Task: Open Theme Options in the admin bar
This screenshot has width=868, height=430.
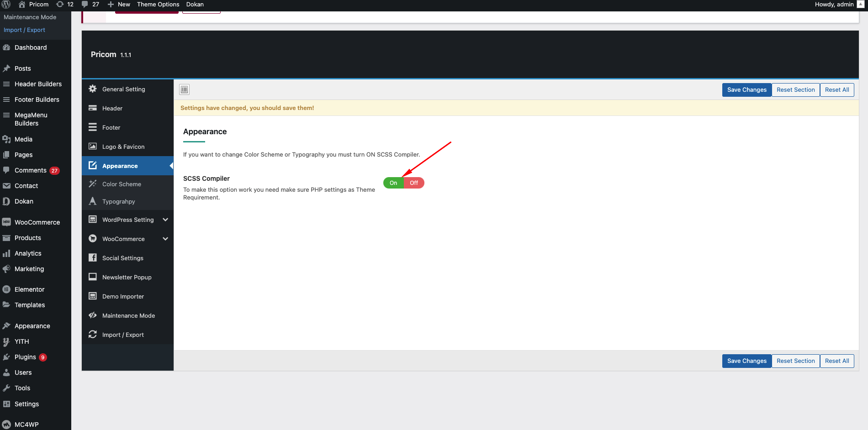Action: [158, 5]
